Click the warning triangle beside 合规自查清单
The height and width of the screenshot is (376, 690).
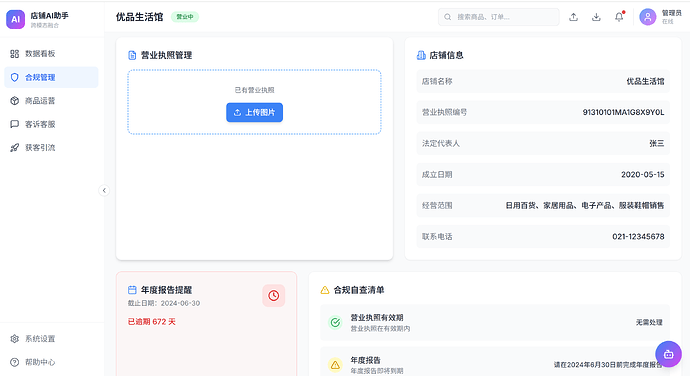point(325,290)
